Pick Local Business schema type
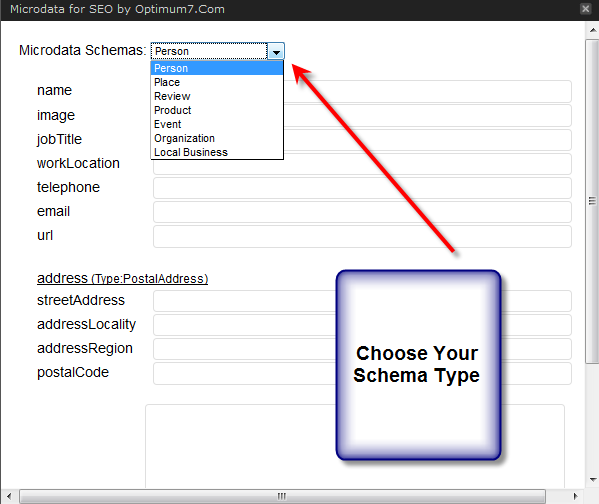This screenshot has height=504, width=599. point(217,152)
